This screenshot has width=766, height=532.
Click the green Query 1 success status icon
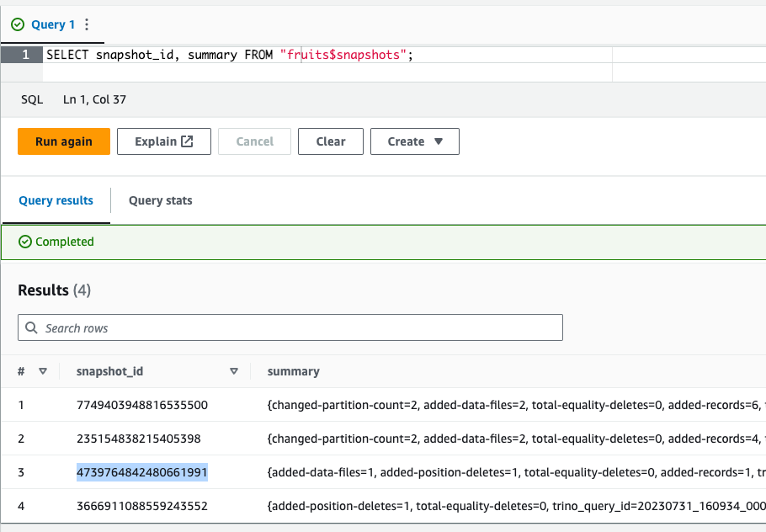point(18,25)
